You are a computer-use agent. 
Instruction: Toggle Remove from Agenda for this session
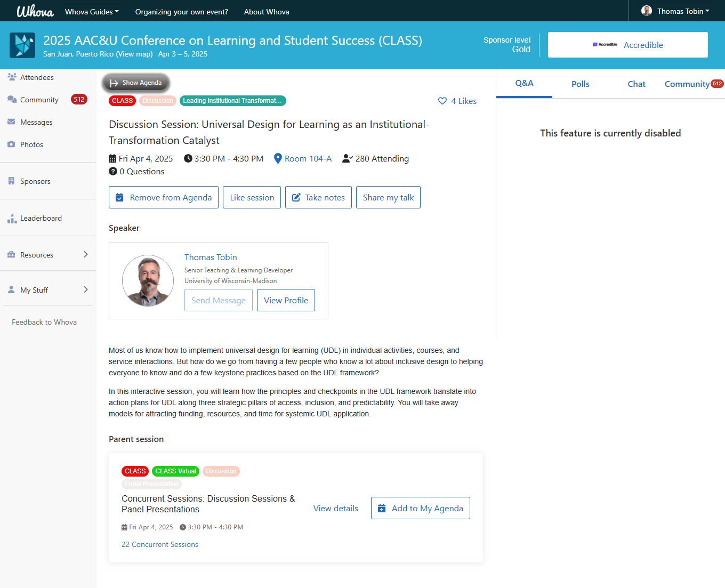click(164, 197)
